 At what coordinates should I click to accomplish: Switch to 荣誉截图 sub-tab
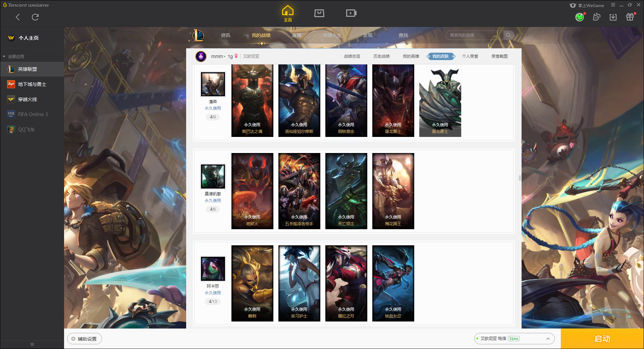(499, 56)
